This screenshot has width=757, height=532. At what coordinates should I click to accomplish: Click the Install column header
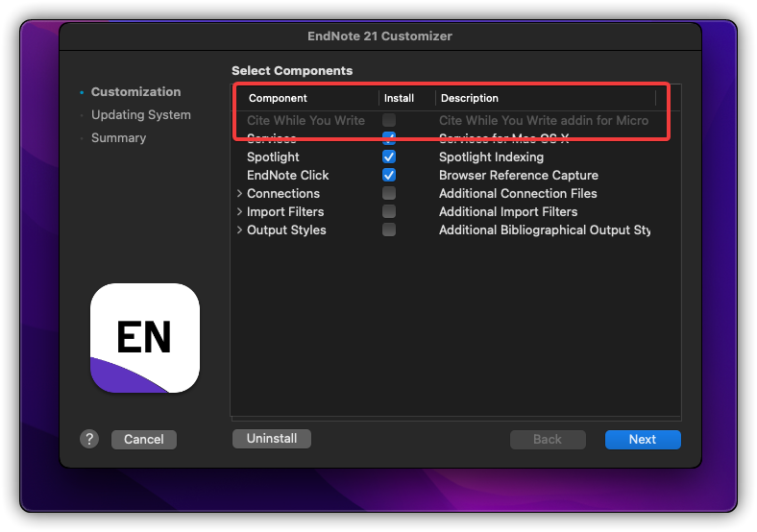coord(399,98)
